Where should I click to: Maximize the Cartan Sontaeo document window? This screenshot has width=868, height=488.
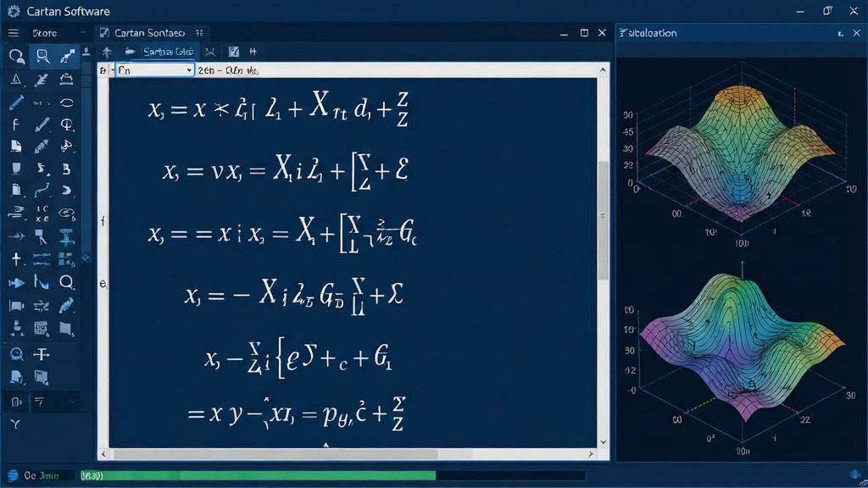(584, 33)
